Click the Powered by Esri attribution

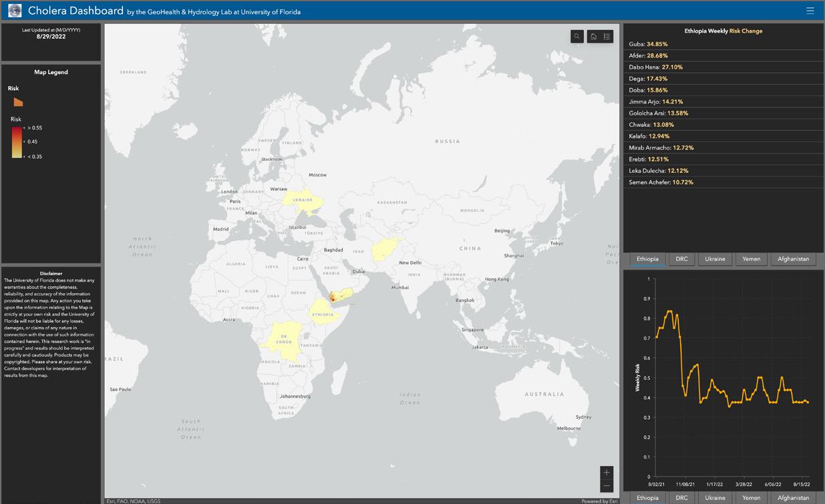[600, 501]
